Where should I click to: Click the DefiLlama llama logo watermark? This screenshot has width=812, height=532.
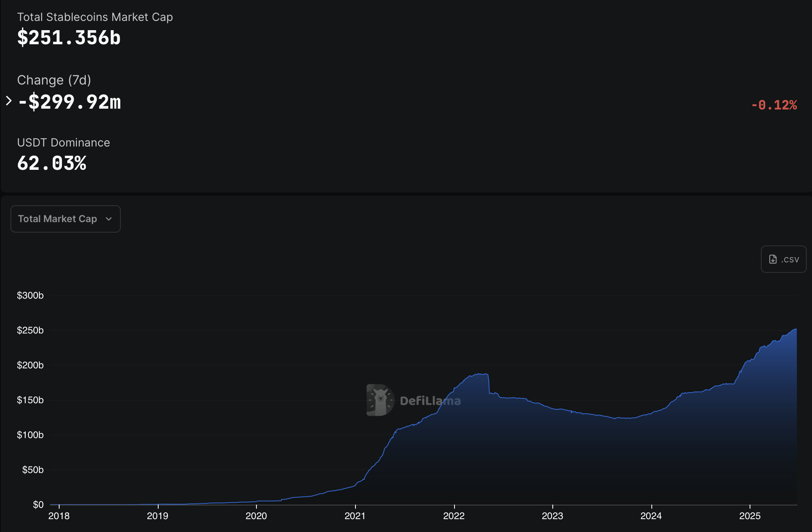(x=380, y=400)
